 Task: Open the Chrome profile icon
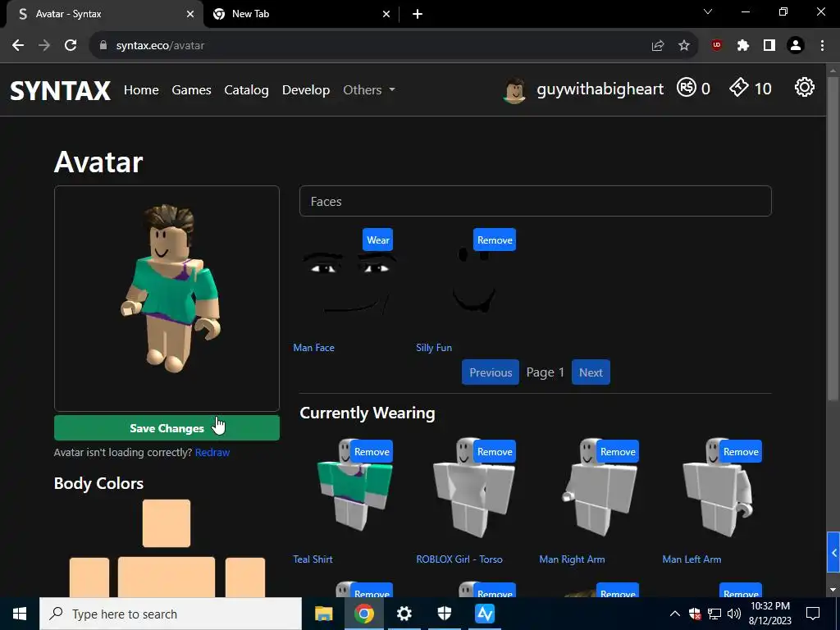796,46
